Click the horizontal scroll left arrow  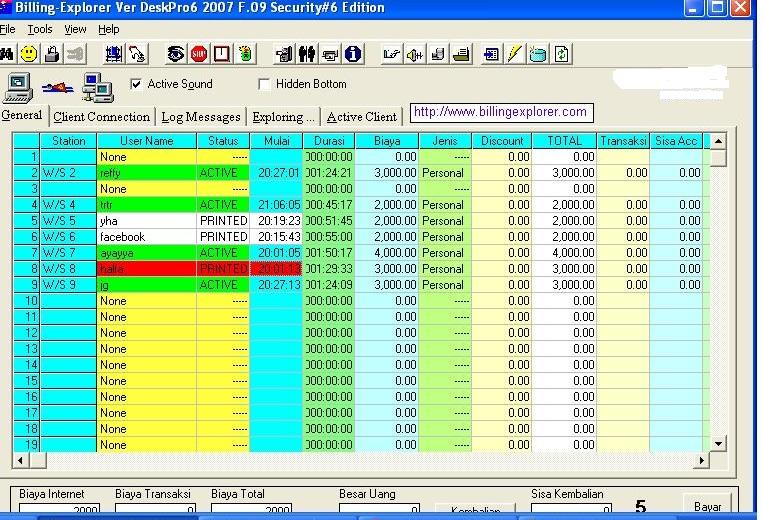point(20,460)
